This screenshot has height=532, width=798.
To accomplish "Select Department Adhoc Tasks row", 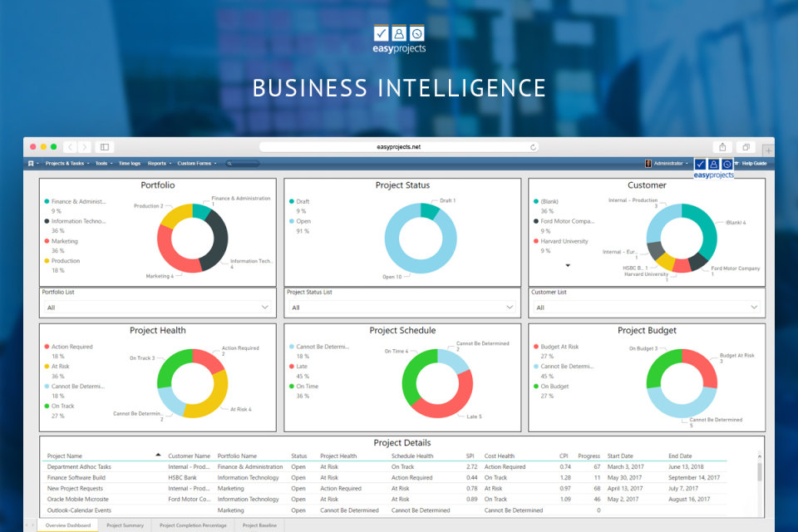I will pos(384,467).
